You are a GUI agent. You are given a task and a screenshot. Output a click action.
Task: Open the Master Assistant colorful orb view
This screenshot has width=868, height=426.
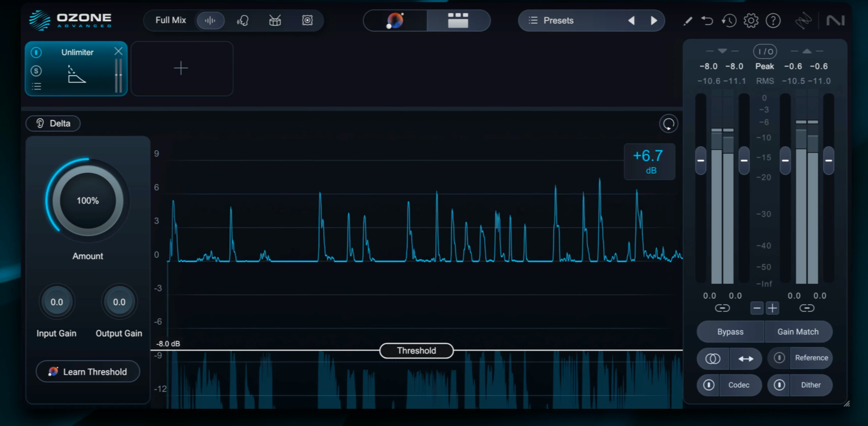pyautogui.click(x=395, y=21)
